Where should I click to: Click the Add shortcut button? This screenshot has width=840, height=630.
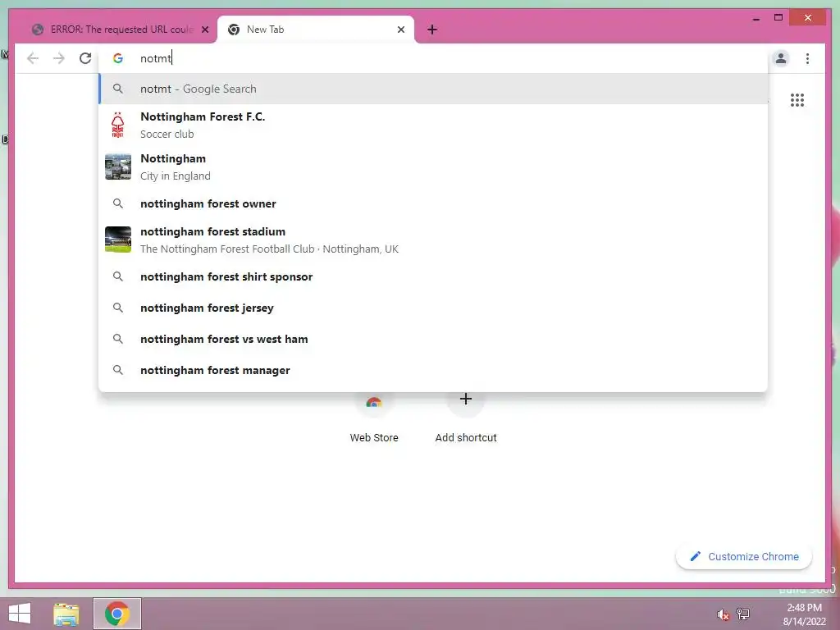466,418
